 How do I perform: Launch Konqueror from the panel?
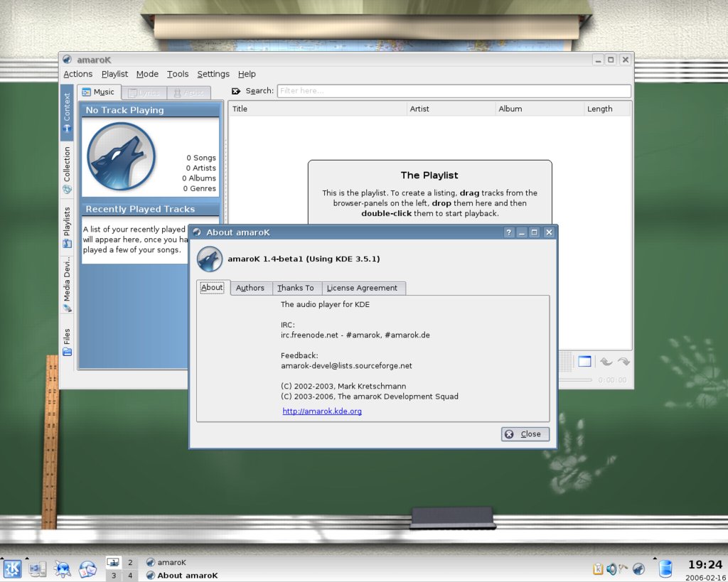coord(63,569)
